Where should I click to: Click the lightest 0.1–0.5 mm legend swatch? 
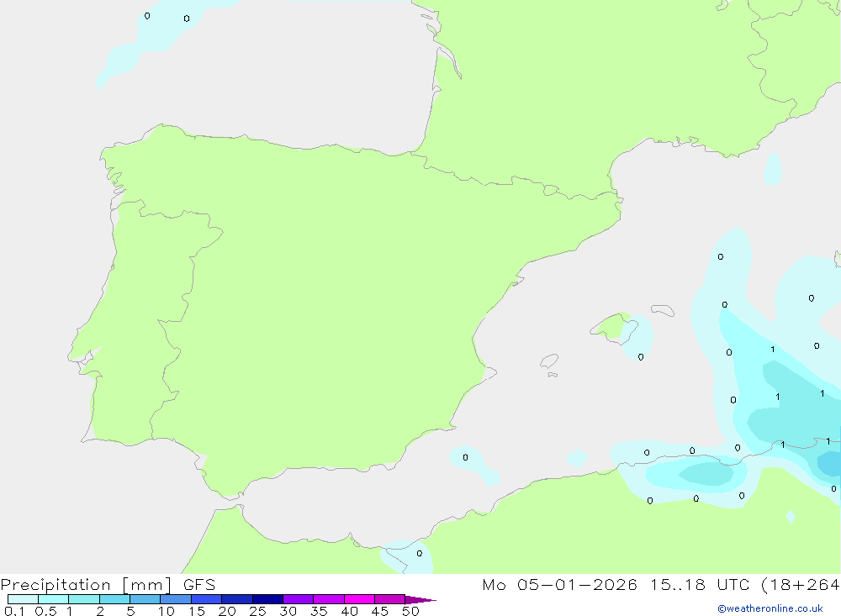tap(23, 599)
